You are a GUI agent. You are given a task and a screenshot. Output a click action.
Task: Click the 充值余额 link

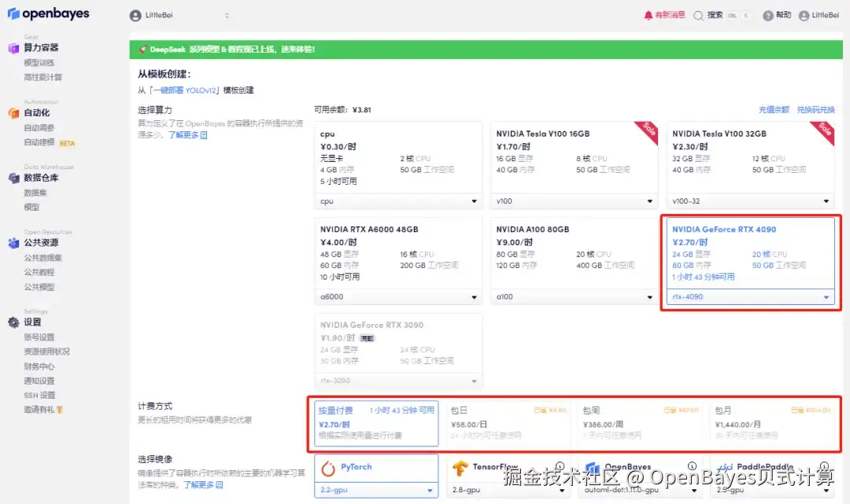[774, 110]
